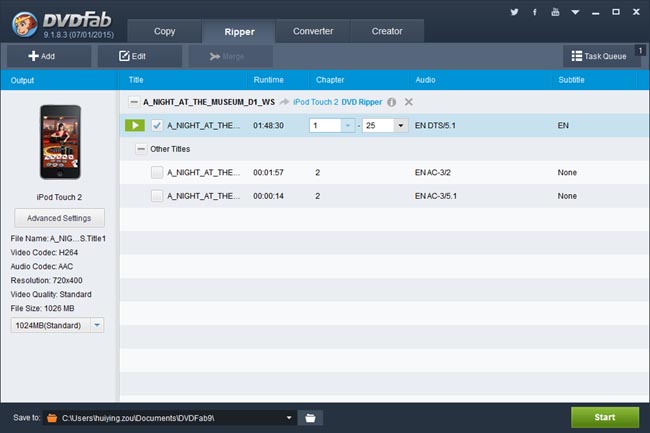Open the title bar dropdown menu arrow
The width and height of the screenshot is (650, 433).
(x=575, y=12)
